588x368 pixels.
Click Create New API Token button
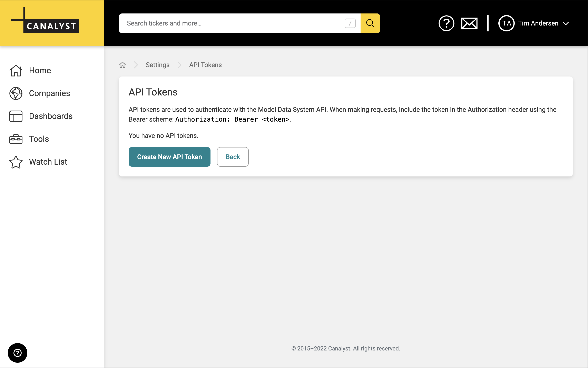click(169, 157)
